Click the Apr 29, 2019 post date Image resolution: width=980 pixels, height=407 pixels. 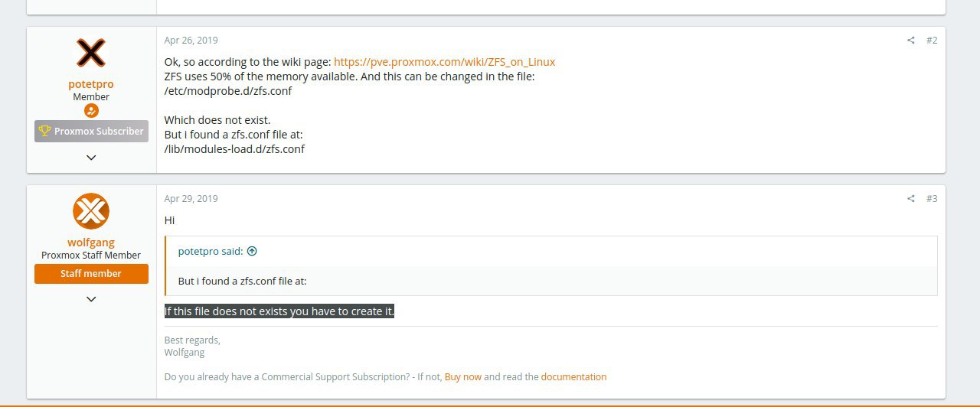pos(191,199)
